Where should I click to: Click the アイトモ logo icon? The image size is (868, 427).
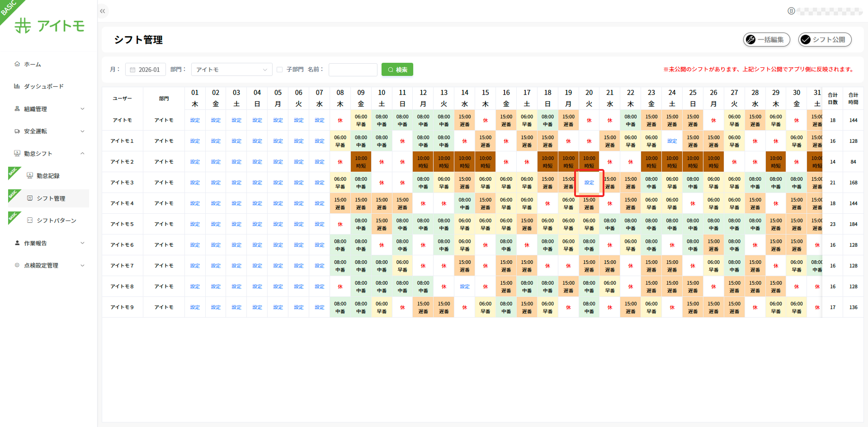(23, 26)
